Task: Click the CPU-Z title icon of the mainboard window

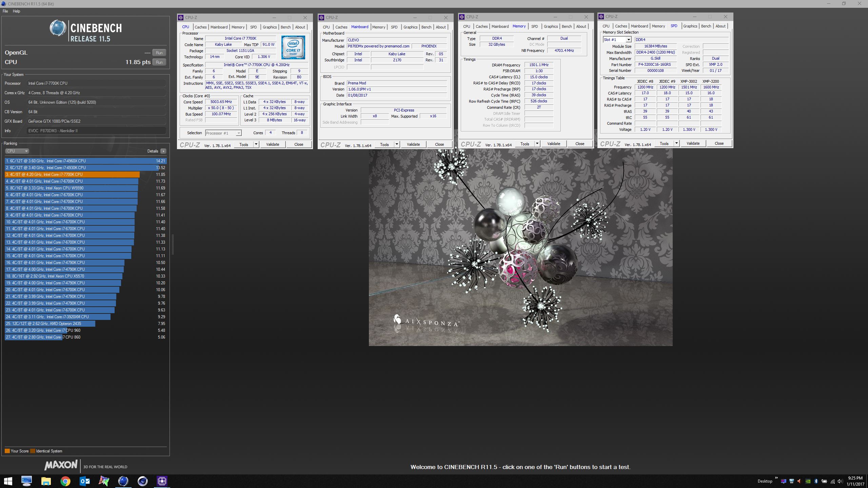Action: tap(321, 18)
